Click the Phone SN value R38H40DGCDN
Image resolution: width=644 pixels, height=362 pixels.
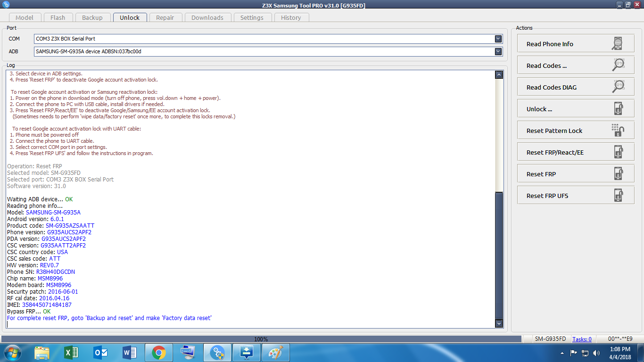(56, 272)
